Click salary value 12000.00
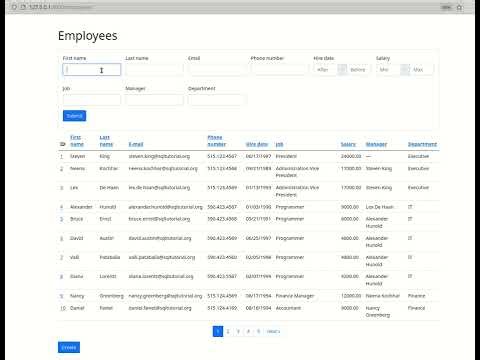Screen dimensions: 480x360 pyautogui.click(x=351, y=296)
